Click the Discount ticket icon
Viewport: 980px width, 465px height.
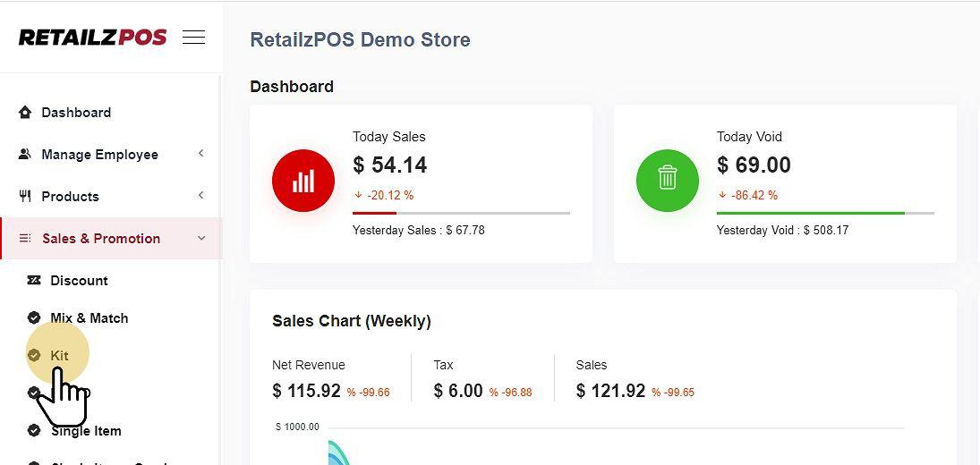coord(34,281)
